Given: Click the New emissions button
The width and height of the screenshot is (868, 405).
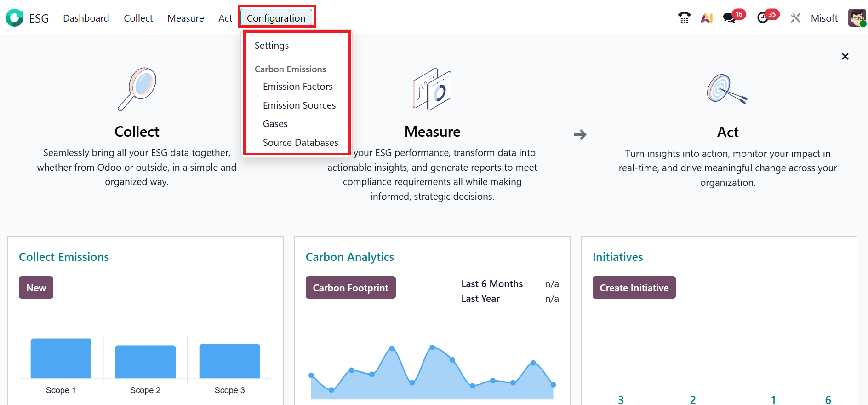Looking at the screenshot, I should point(36,288).
